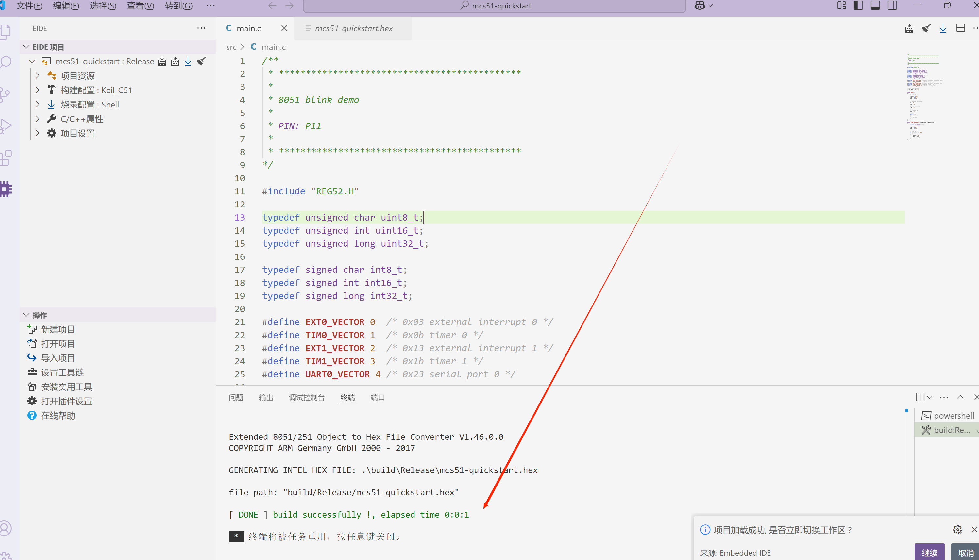Open the notification settings gear icon
Screen dimensions: 979x560
point(957,530)
